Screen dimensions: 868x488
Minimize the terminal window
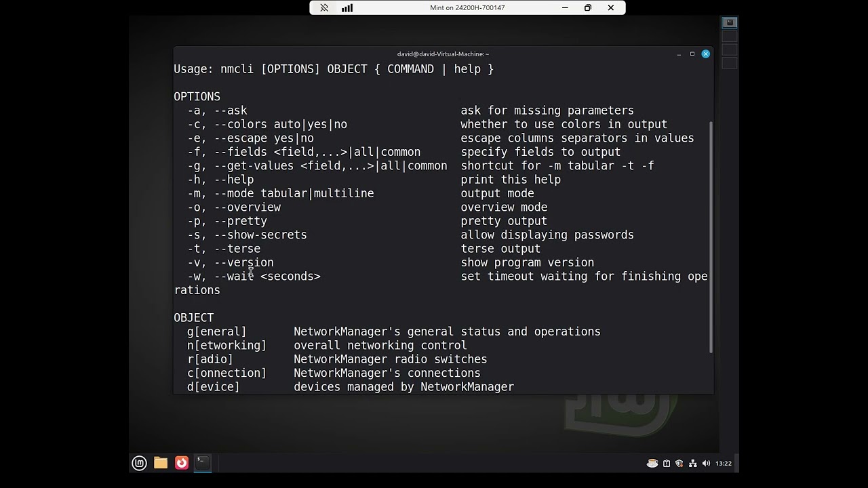tap(679, 54)
